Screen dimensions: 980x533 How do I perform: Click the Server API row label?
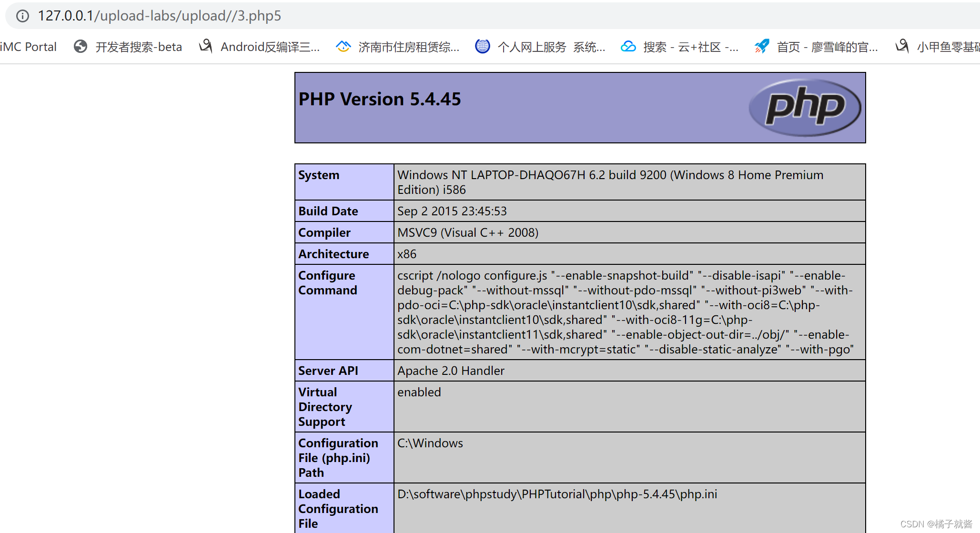[x=328, y=371]
